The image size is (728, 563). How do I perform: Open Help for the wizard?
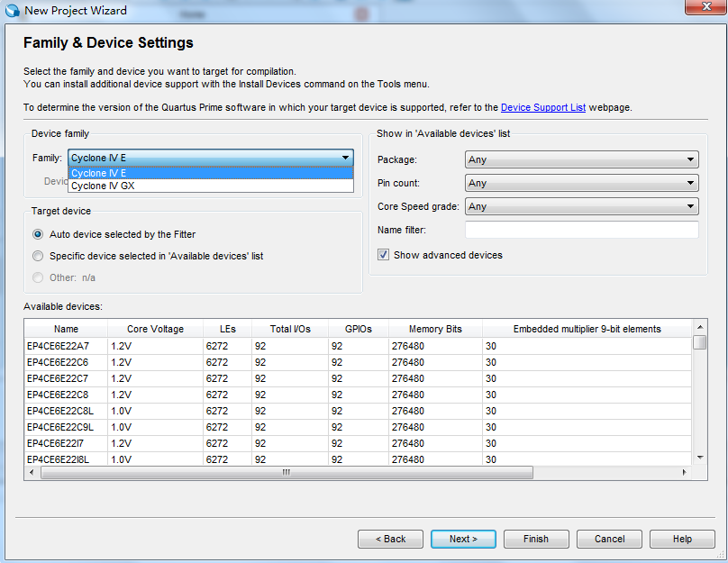coord(682,539)
